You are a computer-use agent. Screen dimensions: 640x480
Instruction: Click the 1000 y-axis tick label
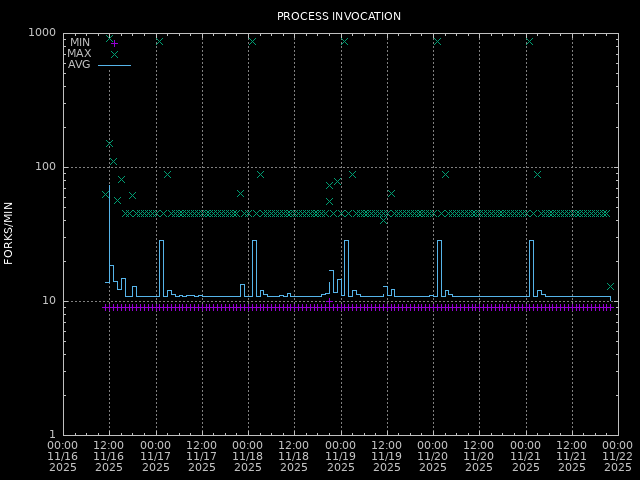pos(42,33)
